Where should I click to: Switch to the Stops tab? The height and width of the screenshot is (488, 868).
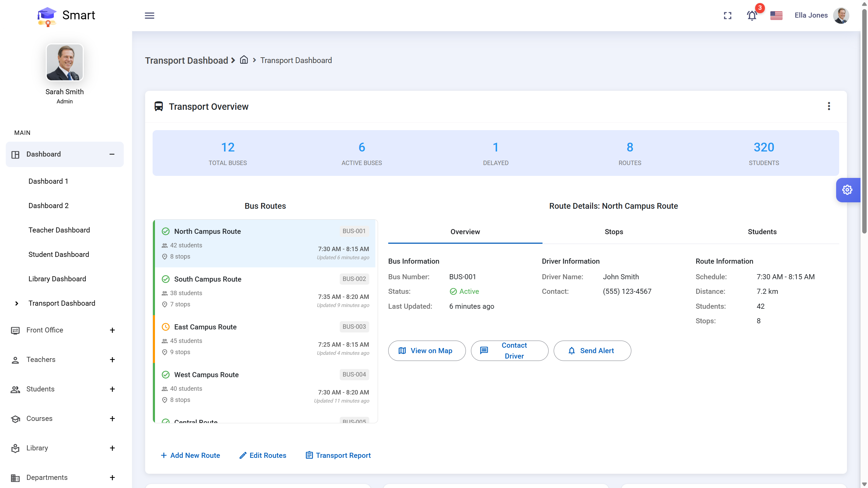point(614,232)
